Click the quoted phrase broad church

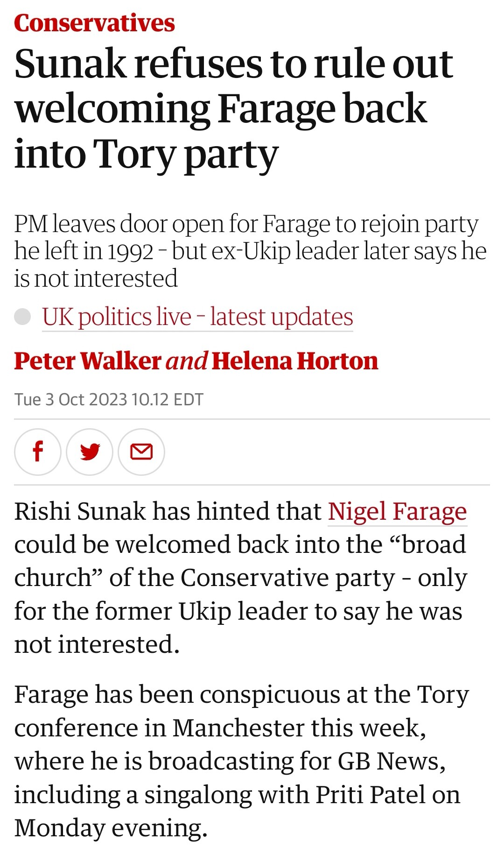tap(240, 561)
